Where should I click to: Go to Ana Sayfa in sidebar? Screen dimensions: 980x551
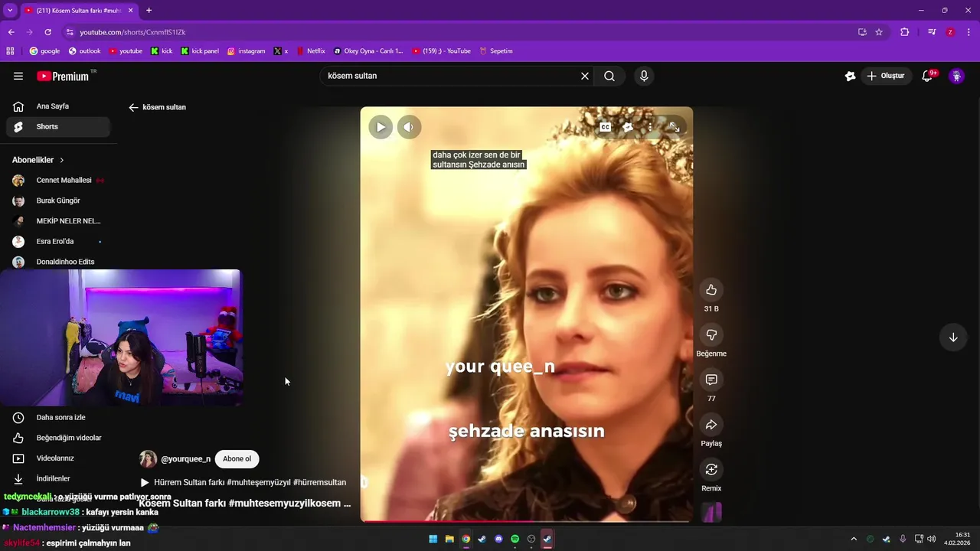(59, 106)
